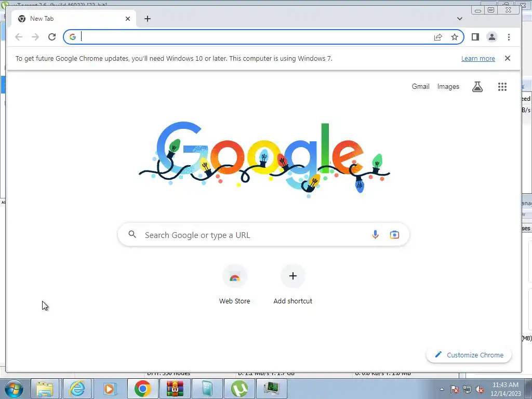This screenshot has height=399, width=532.
Task: Open Gmail link
Action: pos(421,87)
